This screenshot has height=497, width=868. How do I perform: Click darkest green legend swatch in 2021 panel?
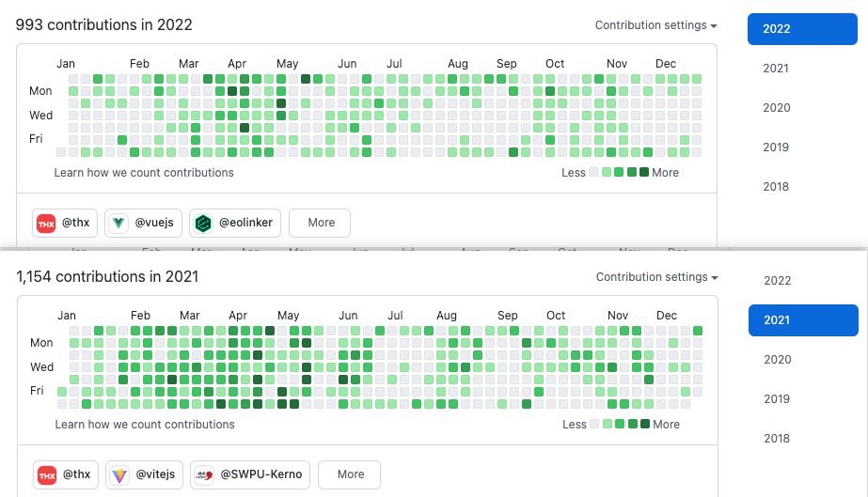pos(645,424)
